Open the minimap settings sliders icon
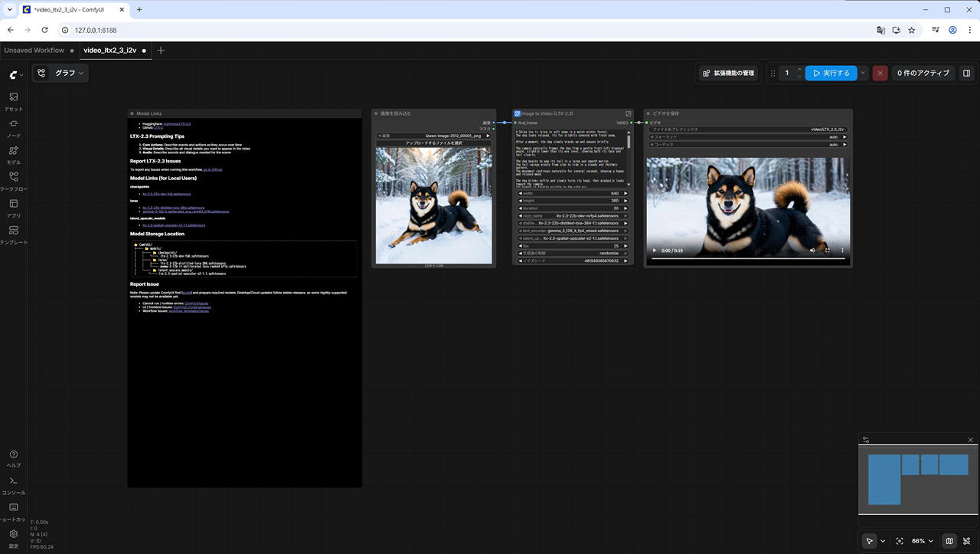Image resolution: width=980 pixels, height=554 pixels. pos(866,440)
